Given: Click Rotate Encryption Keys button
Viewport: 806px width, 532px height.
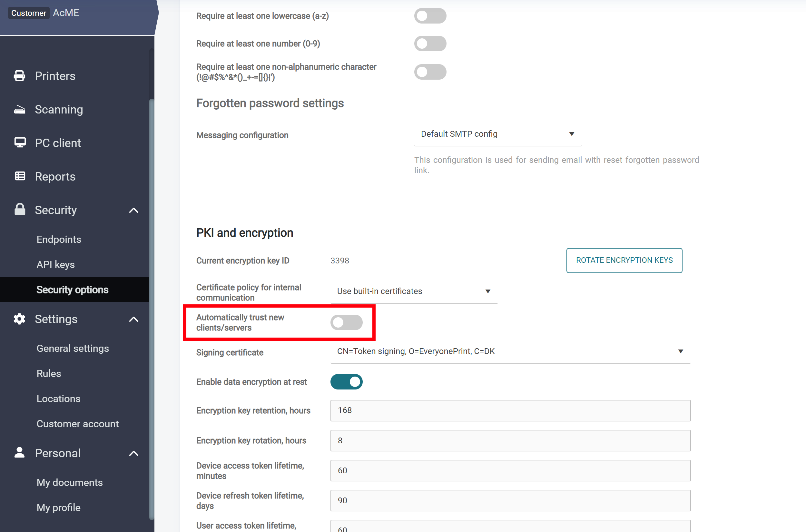Looking at the screenshot, I should point(624,260).
